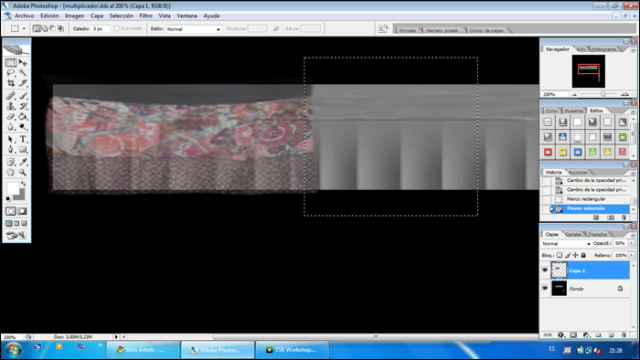Expand the Opacidad slider arrow
The width and height of the screenshot is (640, 360).
point(631,243)
